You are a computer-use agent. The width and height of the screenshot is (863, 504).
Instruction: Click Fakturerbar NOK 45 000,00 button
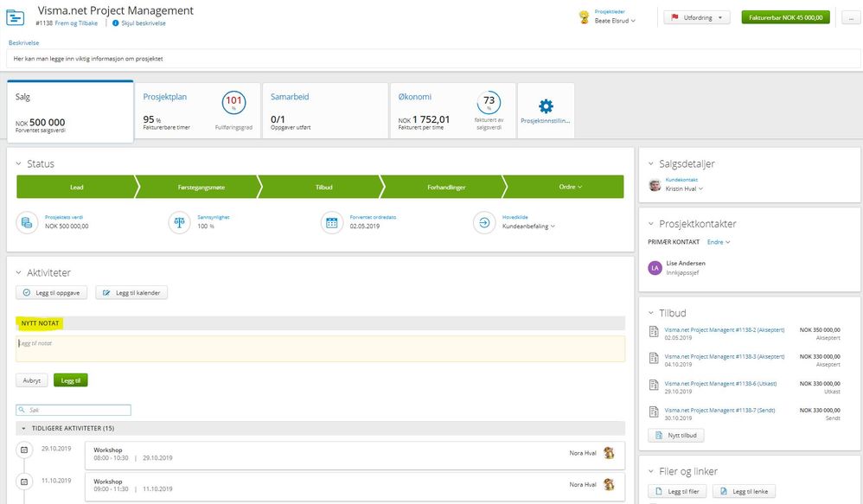pos(785,17)
